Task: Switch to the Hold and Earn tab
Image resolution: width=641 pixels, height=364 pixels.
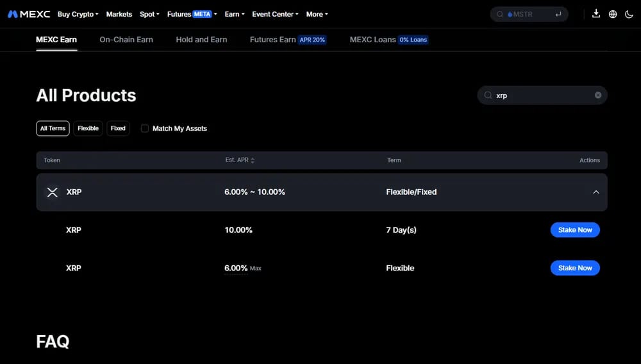Action: 201,40
